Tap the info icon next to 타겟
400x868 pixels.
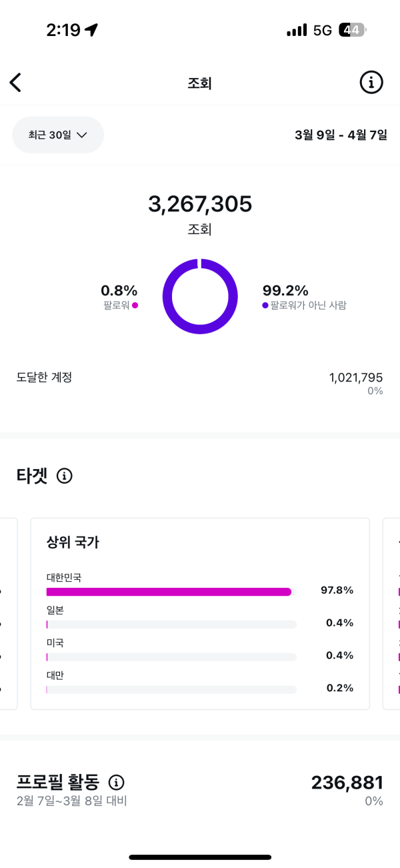[x=65, y=476]
